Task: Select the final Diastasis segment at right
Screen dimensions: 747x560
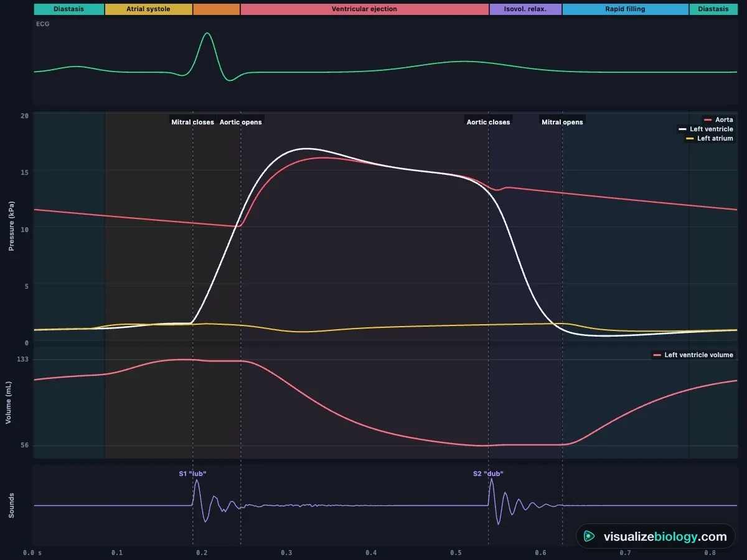Action: (713, 9)
